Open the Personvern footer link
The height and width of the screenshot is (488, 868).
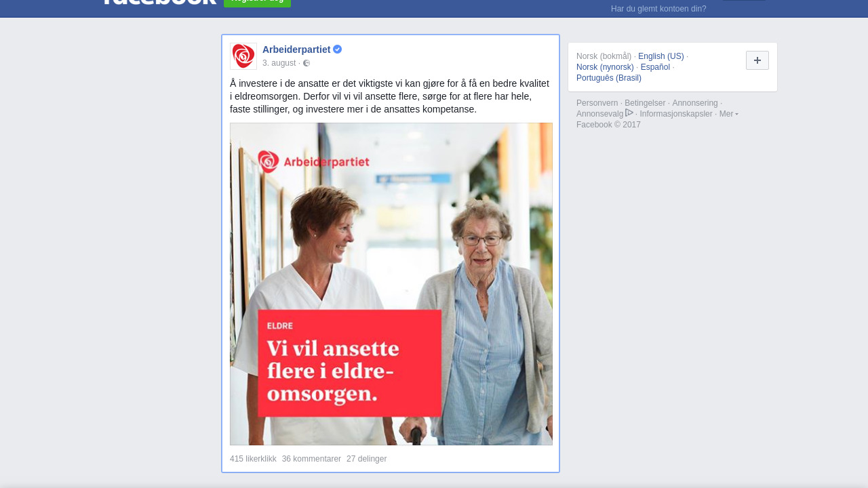597,103
